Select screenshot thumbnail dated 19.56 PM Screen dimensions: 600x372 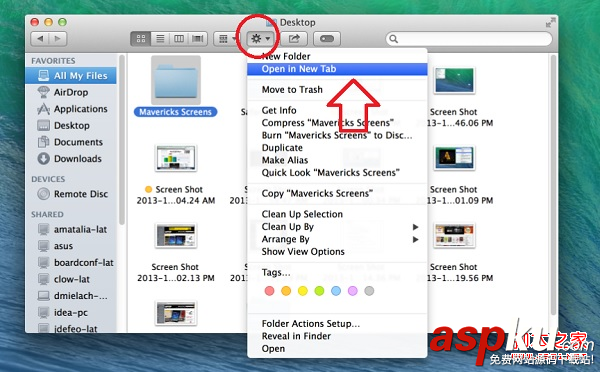click(x=454, y=235)
